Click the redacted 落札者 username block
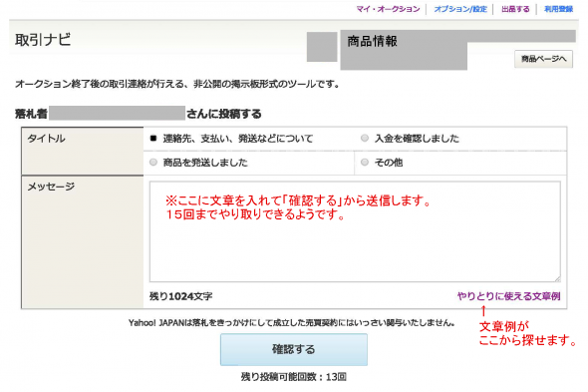 117,114
